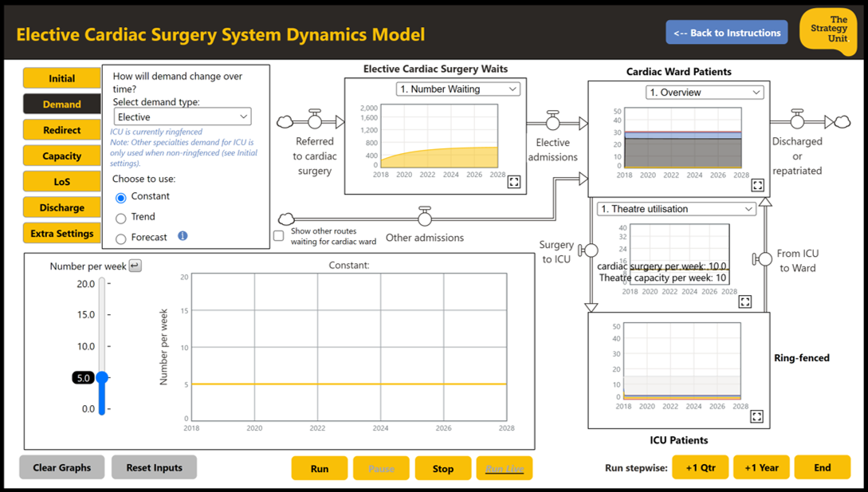The height and width of the screenshot is (492, 868).
Task: Expand the Elective Cardiac Surgery Waits graph
Action: pyautogui.click(x=514, y=183)
